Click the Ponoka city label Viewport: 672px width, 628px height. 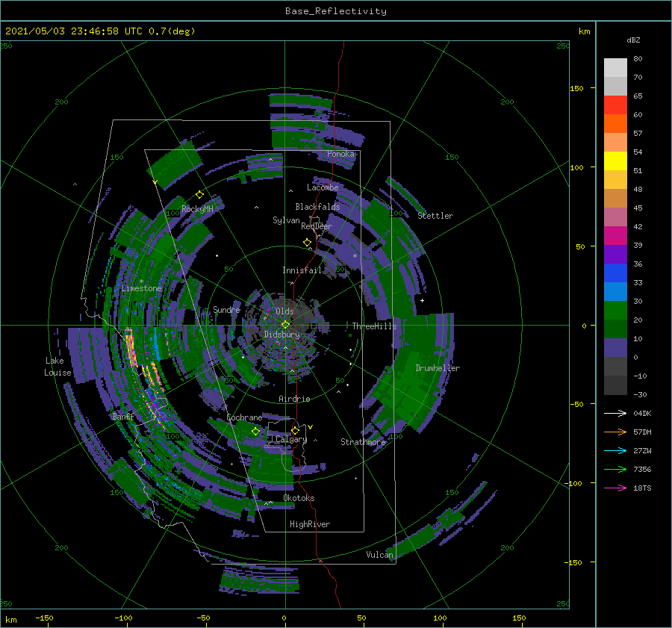point(340,154)
